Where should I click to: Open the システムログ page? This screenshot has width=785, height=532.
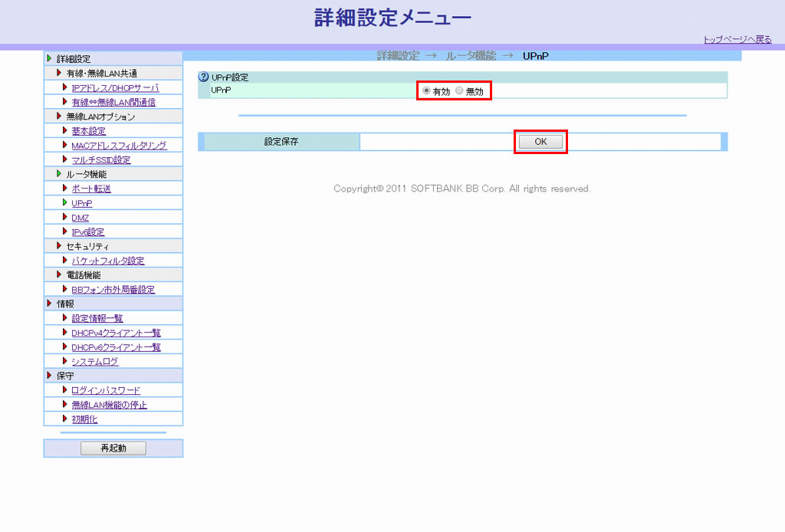pyautogui.click(x=95, y=362)
